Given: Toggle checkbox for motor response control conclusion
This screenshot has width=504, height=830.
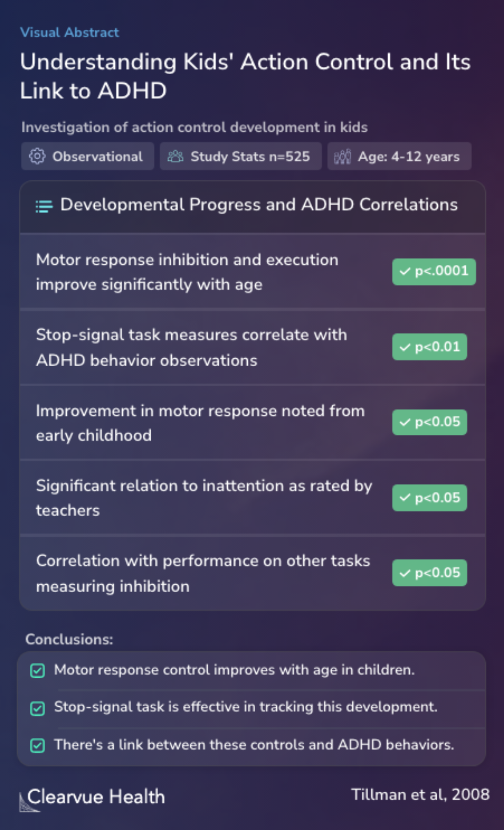Looking at the screenshot, I should pos(37,671).
